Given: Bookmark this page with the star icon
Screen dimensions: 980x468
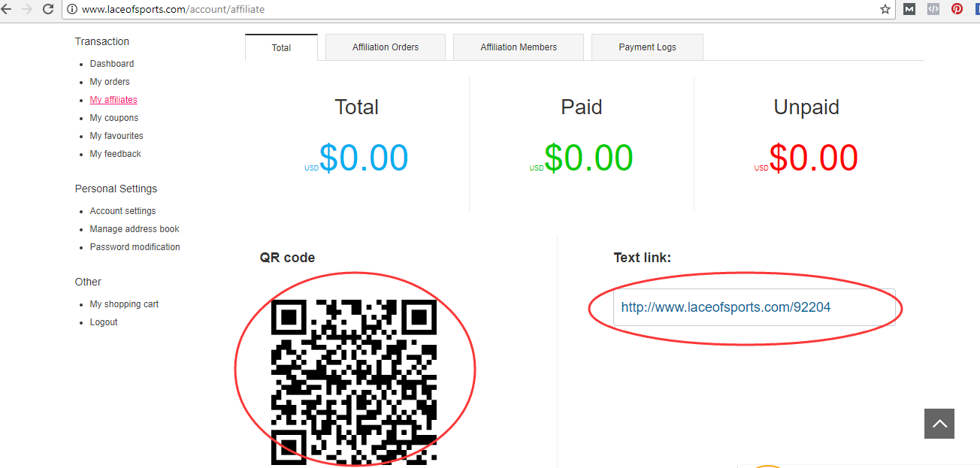Looking at the screenshot, I should 885,9.
